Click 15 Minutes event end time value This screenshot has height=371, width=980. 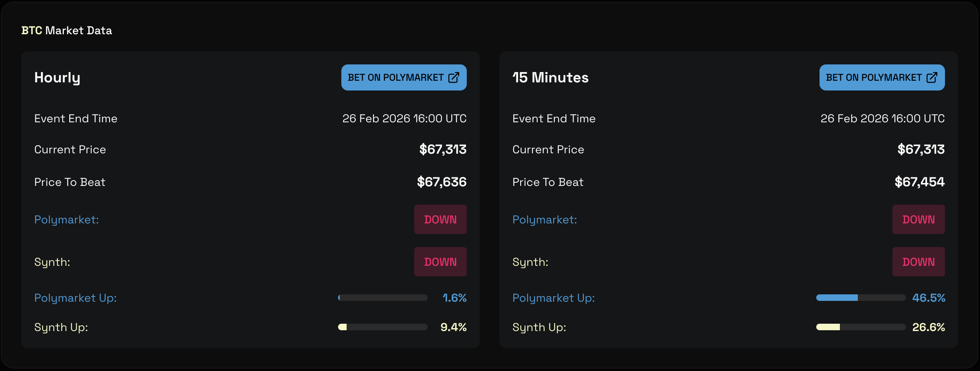coord(883,118)
